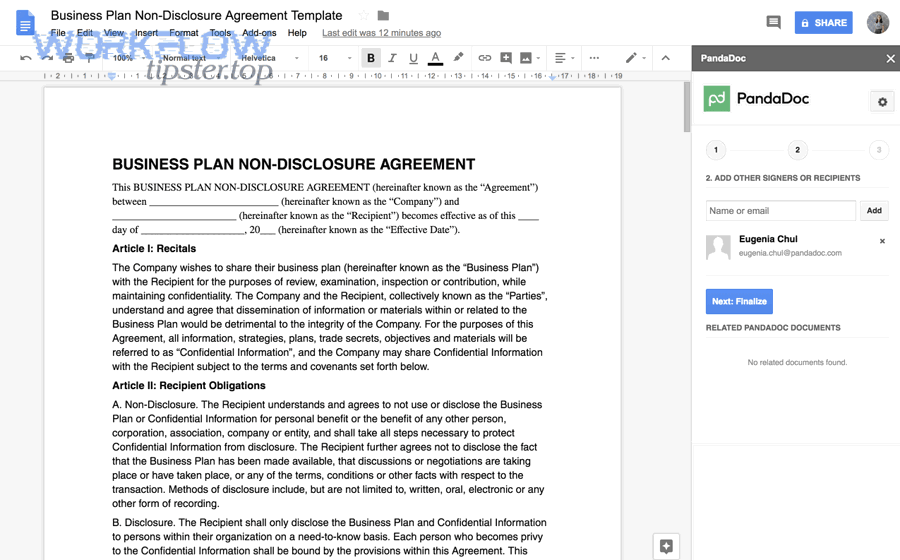Close the PandaDoc sidebar

(890, 59)
